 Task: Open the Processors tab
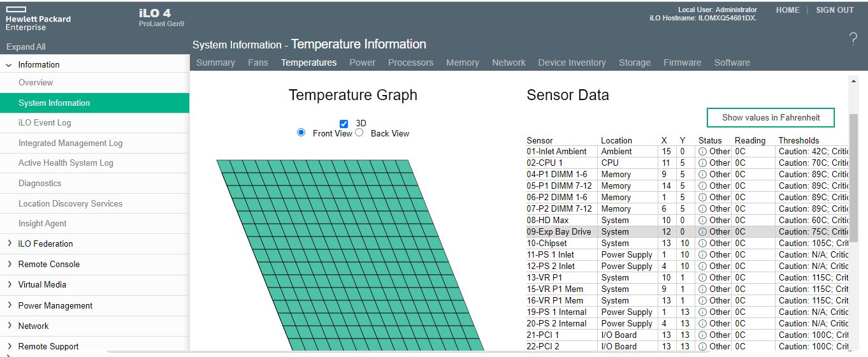[x=411, y=62]
